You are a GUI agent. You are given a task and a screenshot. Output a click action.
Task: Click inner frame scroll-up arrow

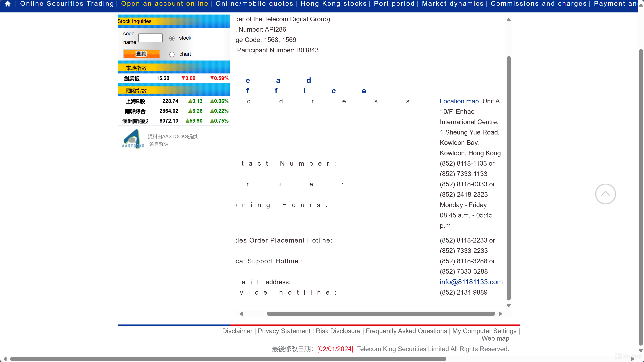(509, 20)
